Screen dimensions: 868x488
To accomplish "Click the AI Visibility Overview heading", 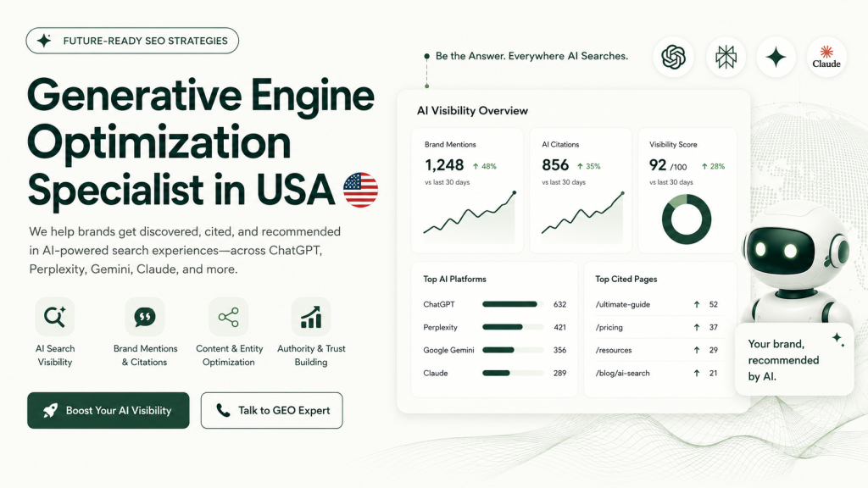I will [472, 111].
